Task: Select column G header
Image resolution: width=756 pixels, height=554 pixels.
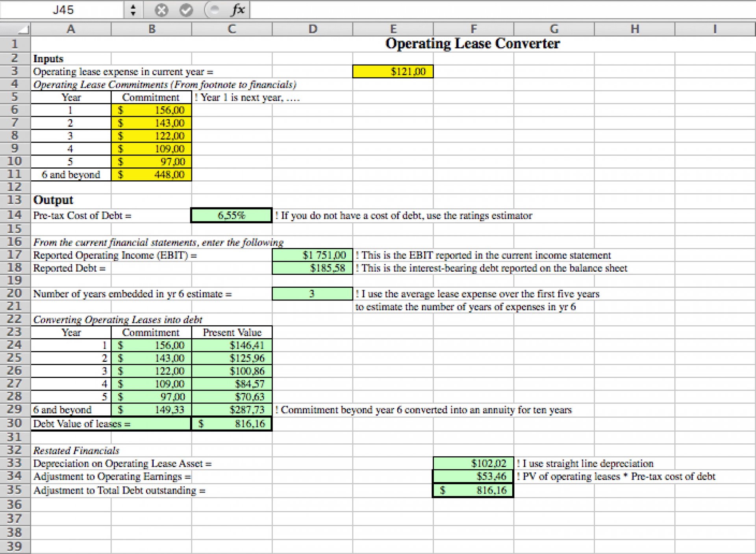Action: click(554, 29)
